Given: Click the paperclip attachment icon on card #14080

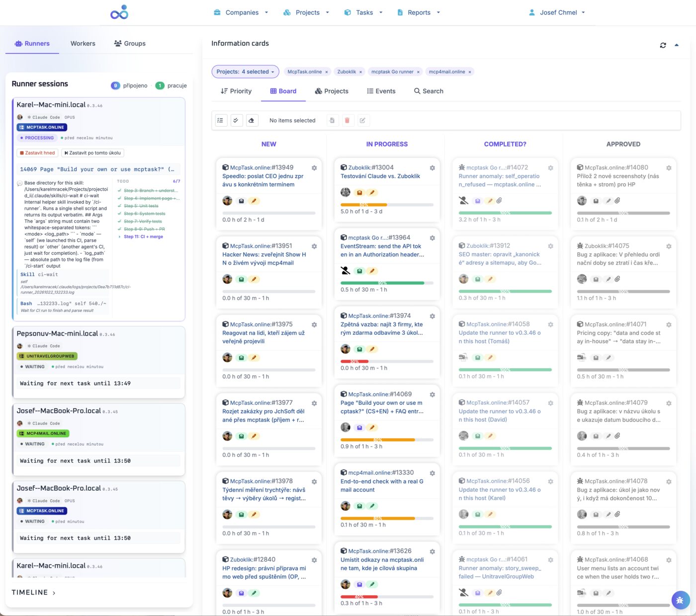Looking at the screenshot, I should (617, 201).
